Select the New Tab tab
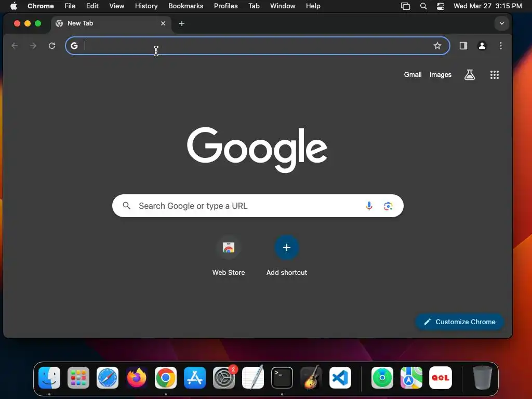Viewport: 532px width, 399px height. click(112, 23)
